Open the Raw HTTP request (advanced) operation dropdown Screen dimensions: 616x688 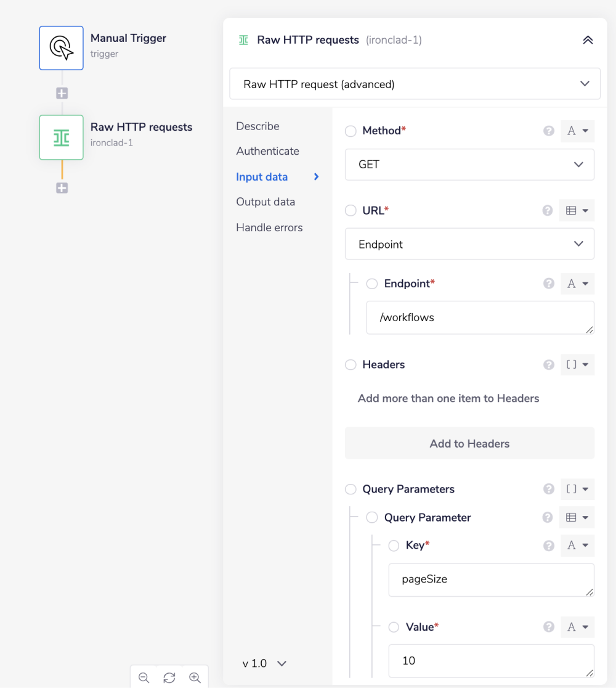point(415,84)
